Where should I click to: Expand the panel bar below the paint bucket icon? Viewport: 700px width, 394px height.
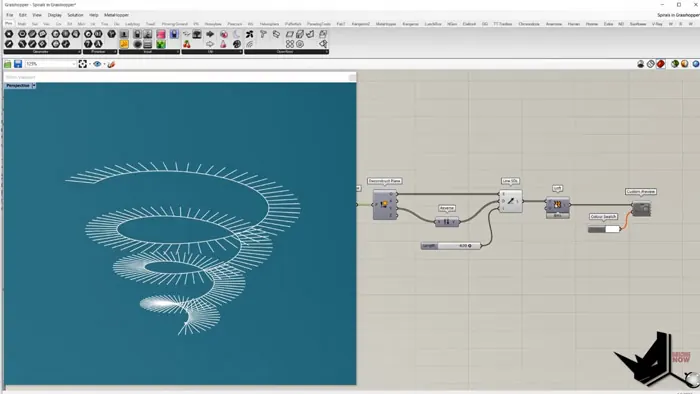pos(286,52)
